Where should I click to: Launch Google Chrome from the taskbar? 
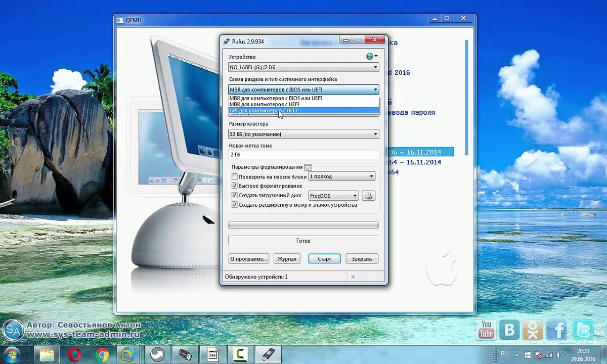coord(102,354)
